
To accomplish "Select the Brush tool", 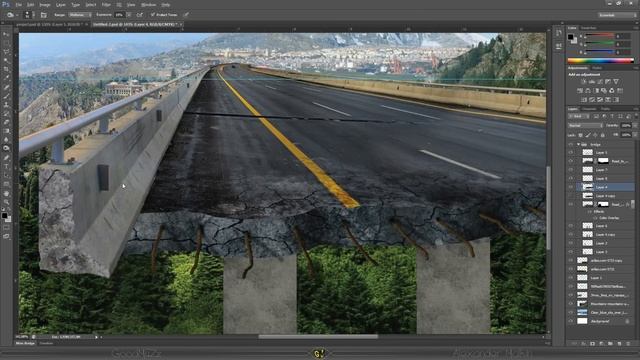I will pyautogui.click(x=6, y=96).
